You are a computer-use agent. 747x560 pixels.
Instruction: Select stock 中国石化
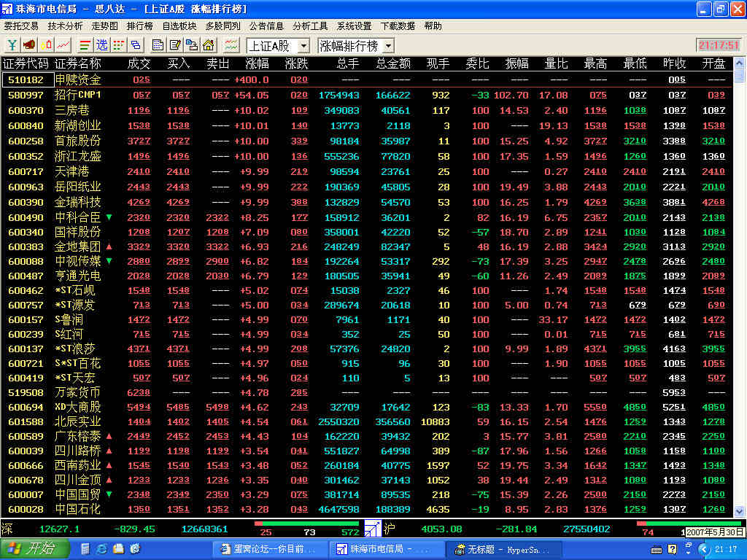coord(77,509)
